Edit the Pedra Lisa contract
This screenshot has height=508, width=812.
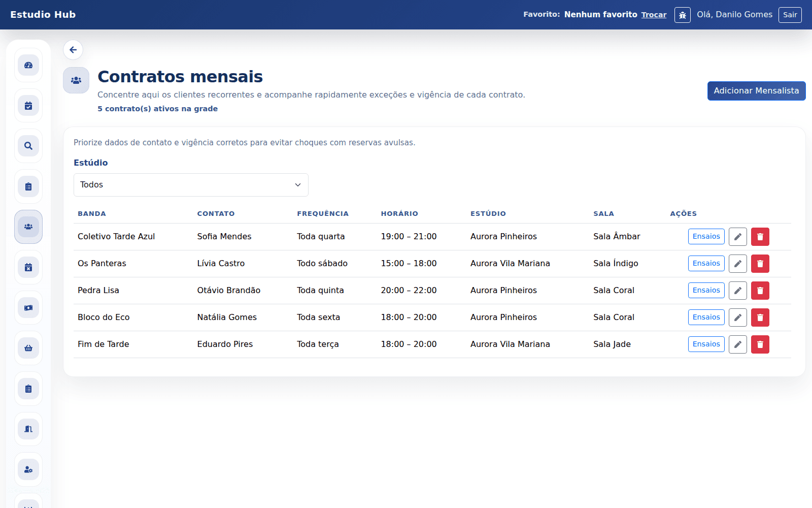click(738, 291)
